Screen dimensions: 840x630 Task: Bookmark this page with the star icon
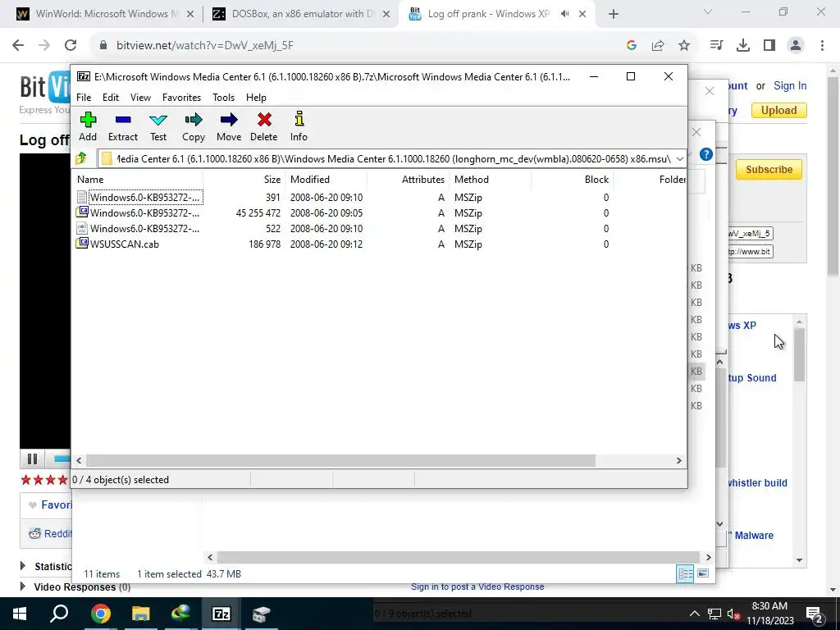tap(684, 46)
